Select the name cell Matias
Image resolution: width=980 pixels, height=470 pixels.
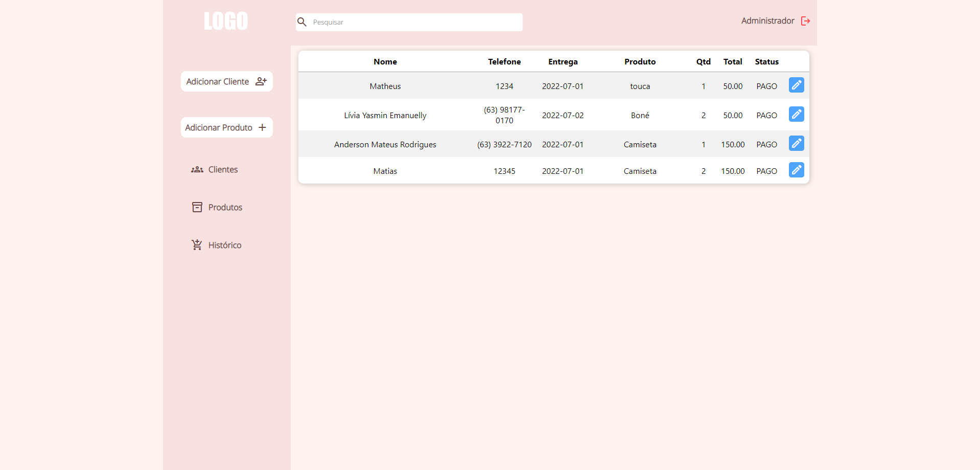click(x=385, y=171)
